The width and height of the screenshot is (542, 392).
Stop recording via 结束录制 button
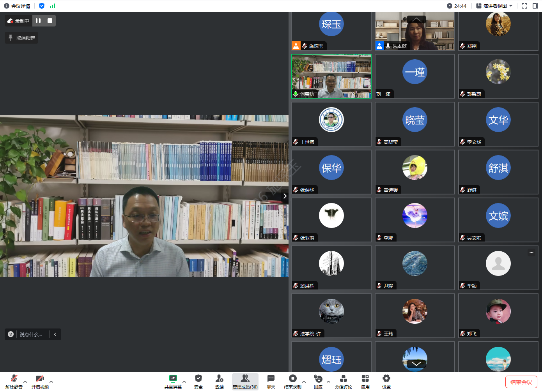coord(292,378)
